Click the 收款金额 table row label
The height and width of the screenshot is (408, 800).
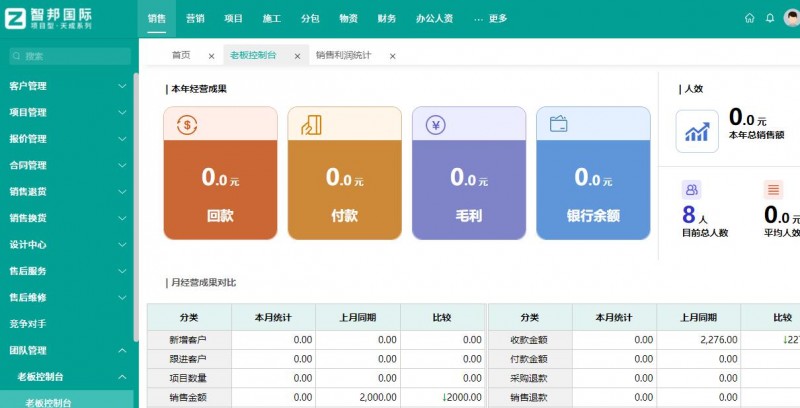tap(529, 340)
